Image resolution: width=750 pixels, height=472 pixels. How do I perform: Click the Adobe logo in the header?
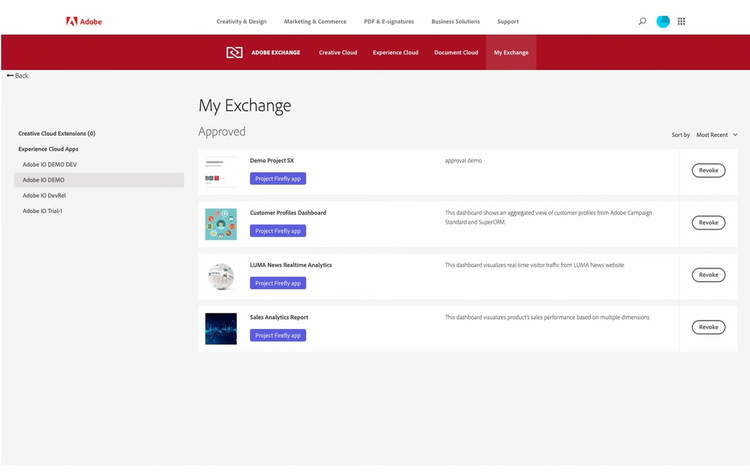coord(84,21)
